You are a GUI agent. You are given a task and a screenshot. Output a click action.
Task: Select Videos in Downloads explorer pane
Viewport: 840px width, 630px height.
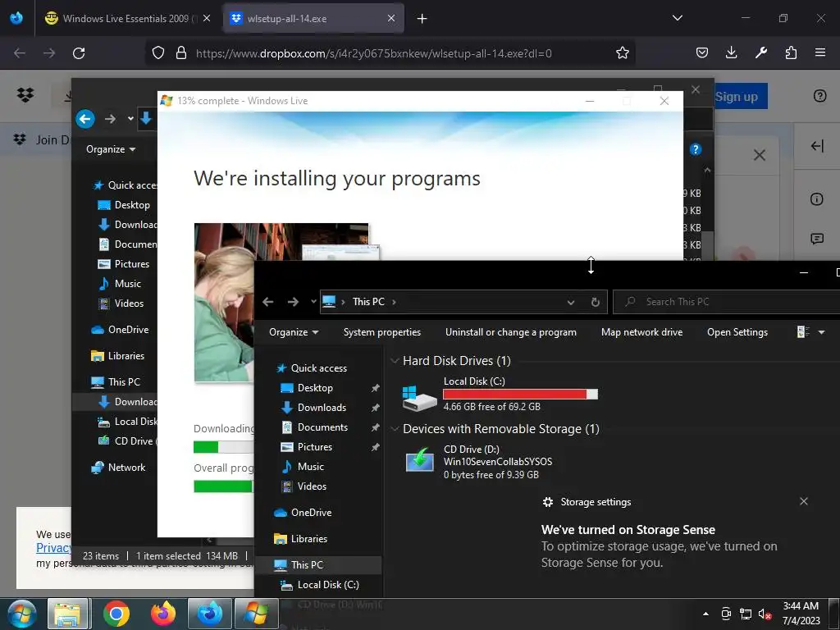[129, 304]
